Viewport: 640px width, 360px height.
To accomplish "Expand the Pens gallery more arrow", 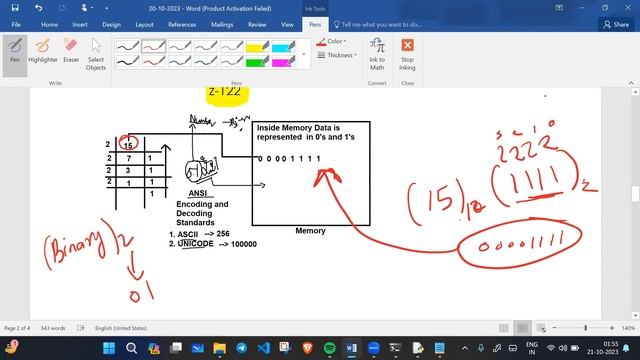I will pos(304,54).
